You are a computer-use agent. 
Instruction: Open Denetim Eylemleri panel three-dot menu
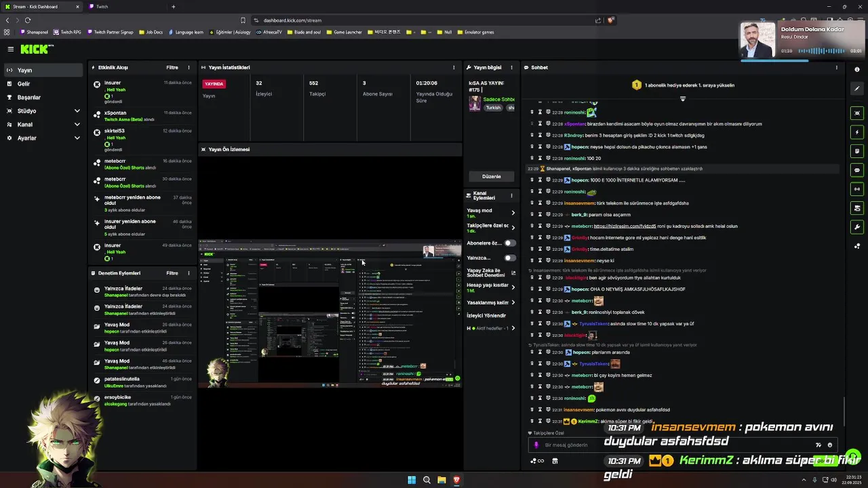coord(189,273)
